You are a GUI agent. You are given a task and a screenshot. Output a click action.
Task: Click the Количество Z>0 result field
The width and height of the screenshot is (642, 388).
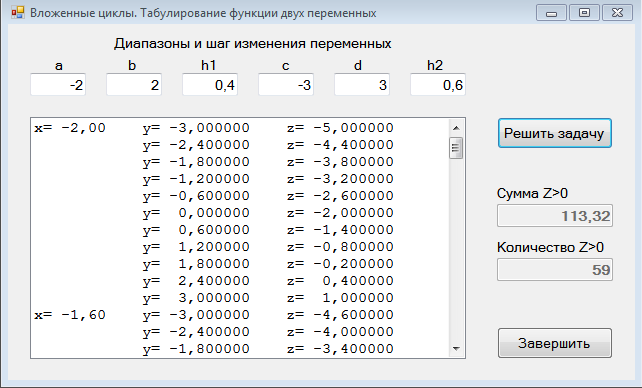[x=555, y=269]
